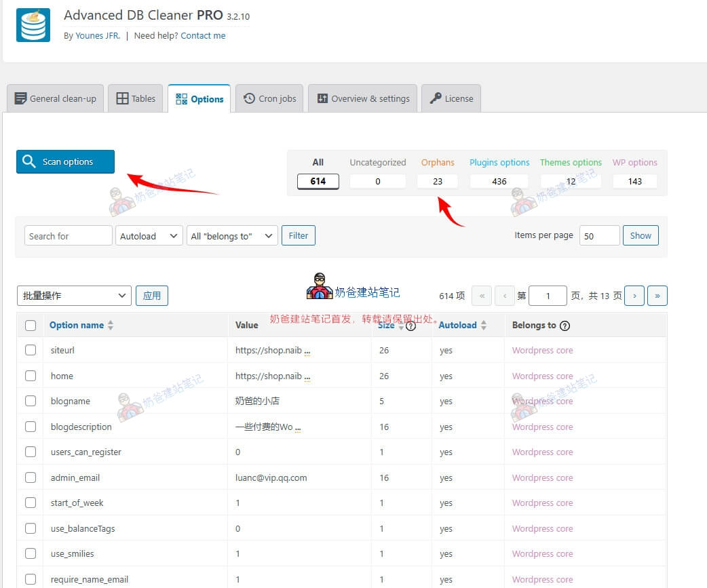Click the Size column help question mark
The height and width of the screenshot is (588, 707).
tap(410, 326)
